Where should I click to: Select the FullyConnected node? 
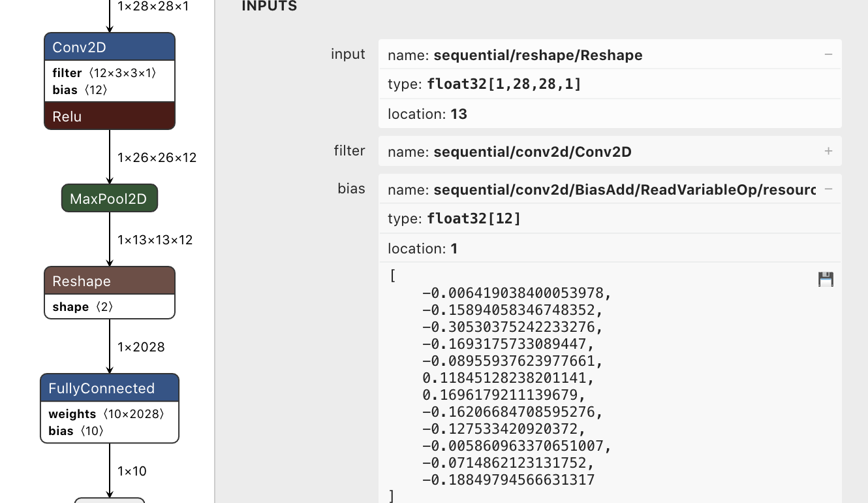click(x=109, y=387)
